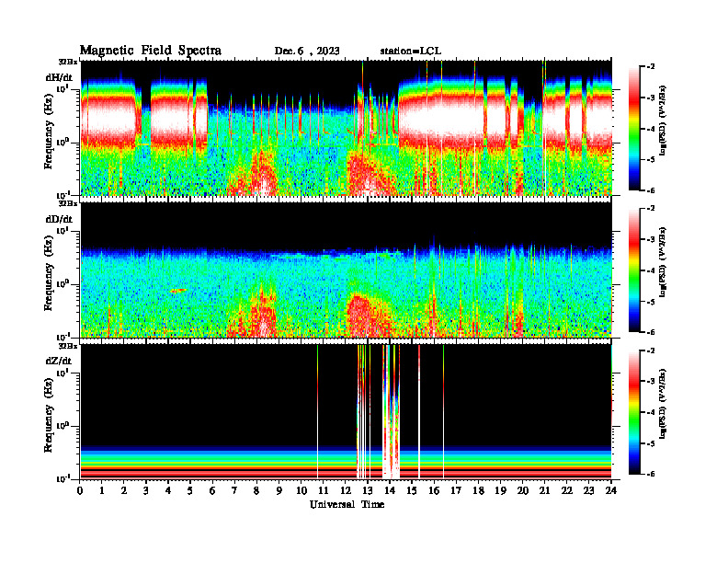Screen dimensions: 728x563
Task: Click the hour "15" tick label
Action: point(412,491)
